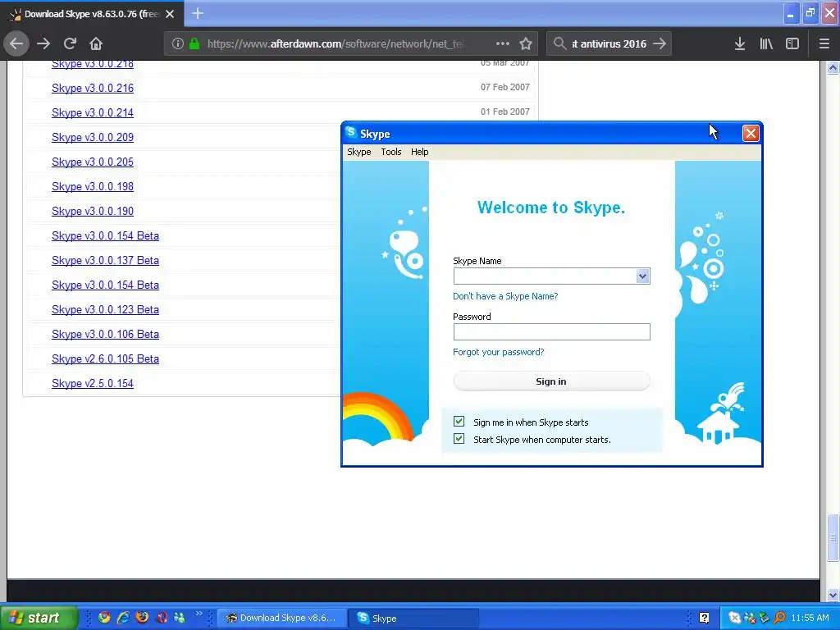
Task: Launch Chrome from quick launch
Action: pos(104,618)
